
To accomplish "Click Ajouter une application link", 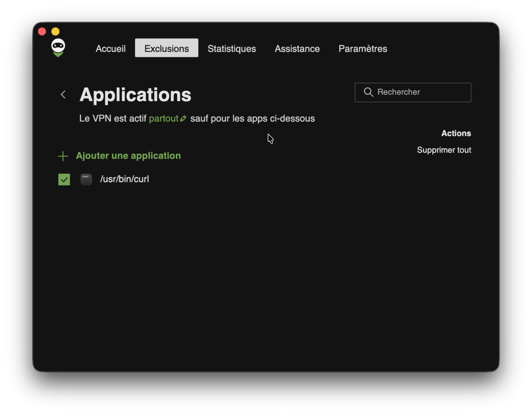I will [128, 156].
